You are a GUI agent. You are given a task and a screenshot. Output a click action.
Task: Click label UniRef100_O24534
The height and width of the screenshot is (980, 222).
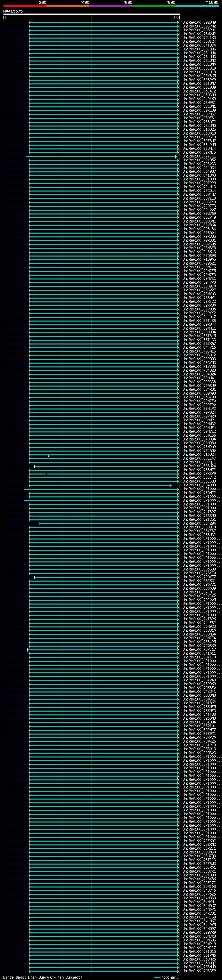(199, 168)
